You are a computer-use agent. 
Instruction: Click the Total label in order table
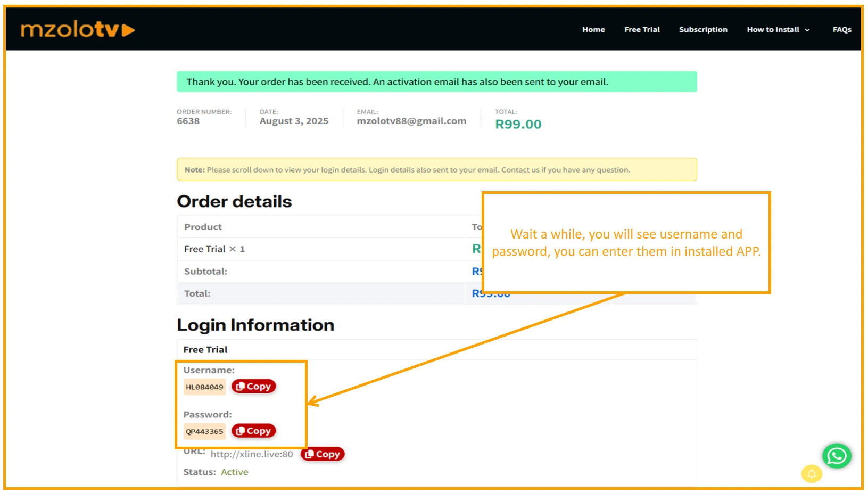pyautogui.click(x=197, y=294)
